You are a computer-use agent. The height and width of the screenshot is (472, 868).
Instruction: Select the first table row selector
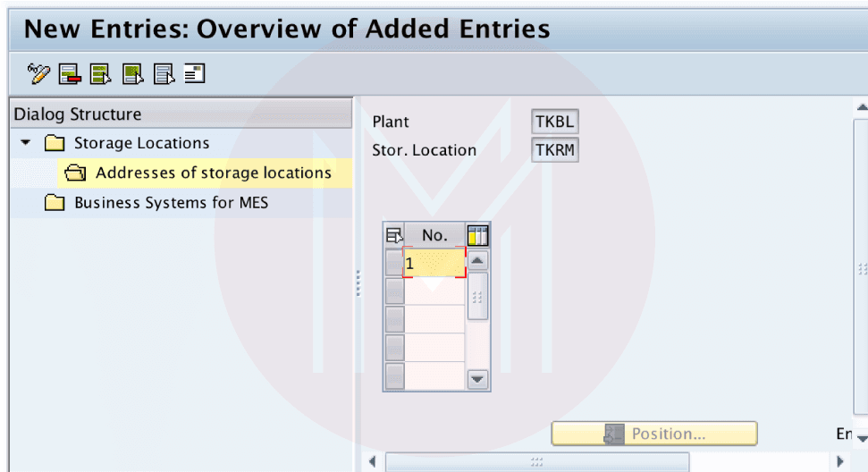point(393,263)
